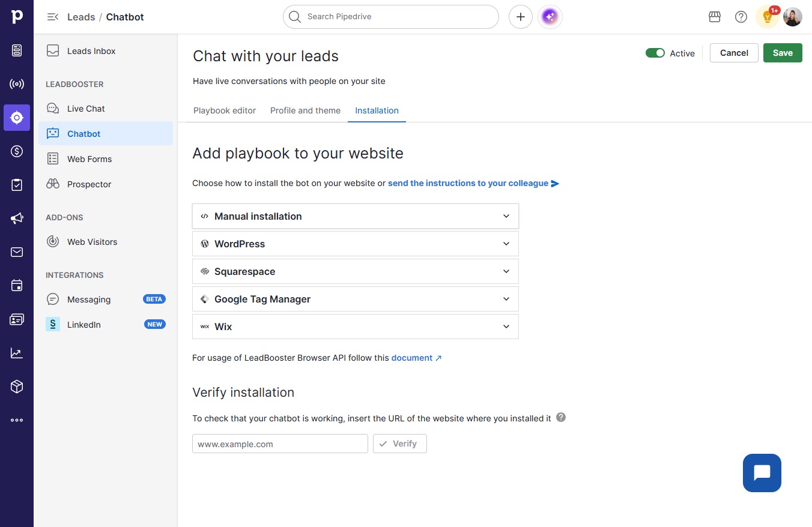Switch to the Playbook editor tab
Image resolution: width=812 pixels, height=527 pixels.
pos(225,110)
